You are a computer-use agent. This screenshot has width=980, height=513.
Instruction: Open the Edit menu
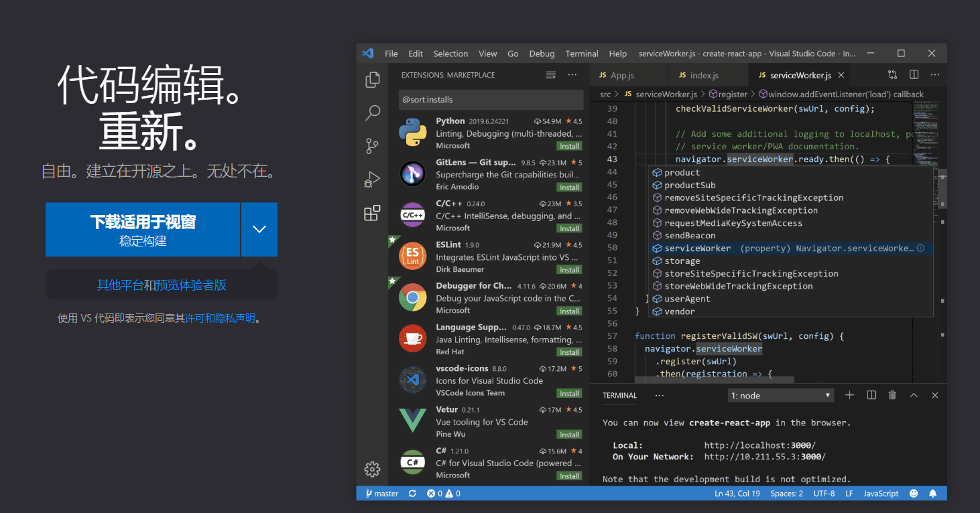416,54
